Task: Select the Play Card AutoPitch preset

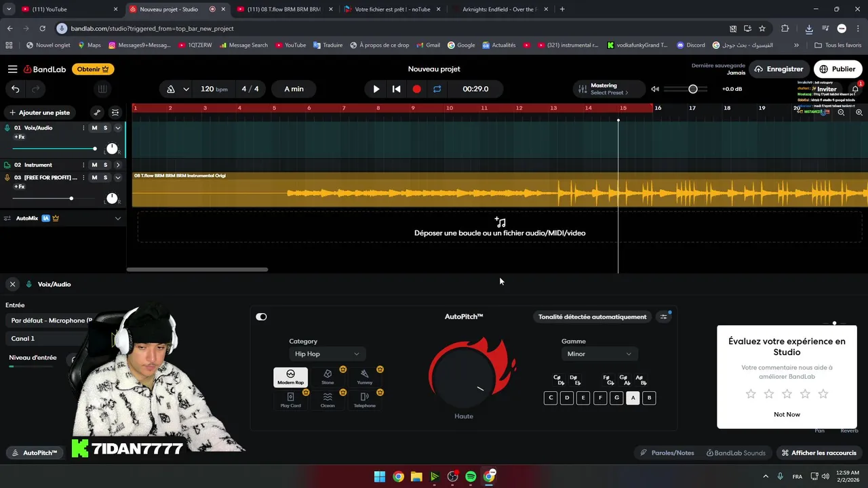Action: (x=290, y=400)
